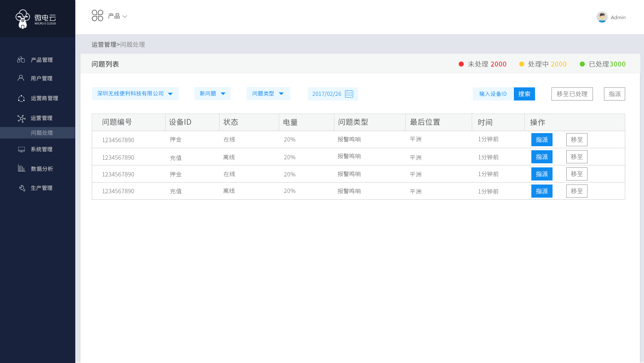Click 1234567890 in the first row
644x363 pixels.
click(118, 140)
